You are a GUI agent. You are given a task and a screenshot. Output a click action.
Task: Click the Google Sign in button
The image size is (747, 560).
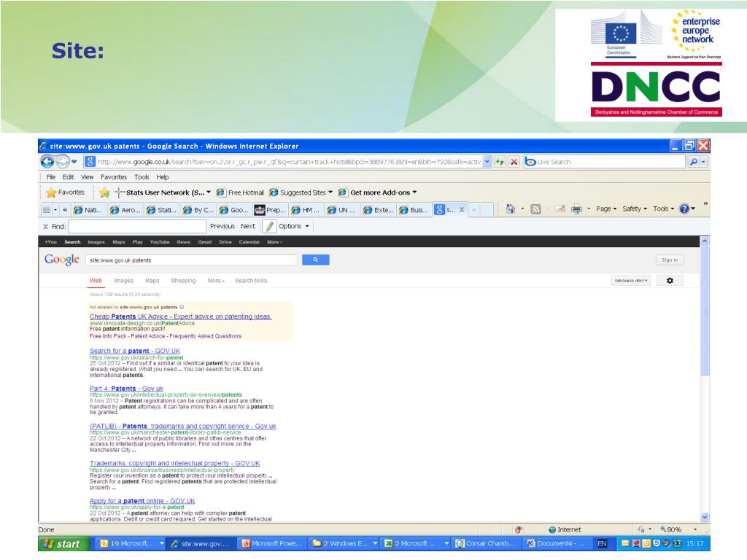pyautogui.click(x=670, y=260)
